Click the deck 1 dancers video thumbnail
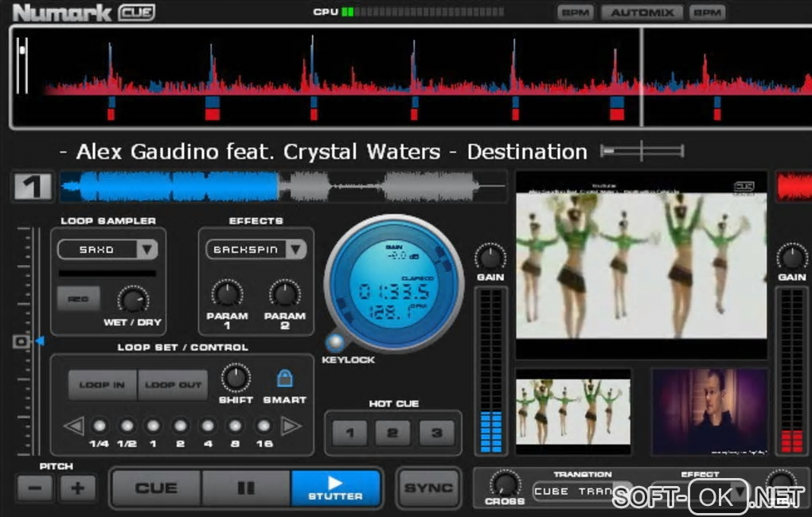This screenshot has width=812, height=517. pyautogui.click(x=573, y=412)
